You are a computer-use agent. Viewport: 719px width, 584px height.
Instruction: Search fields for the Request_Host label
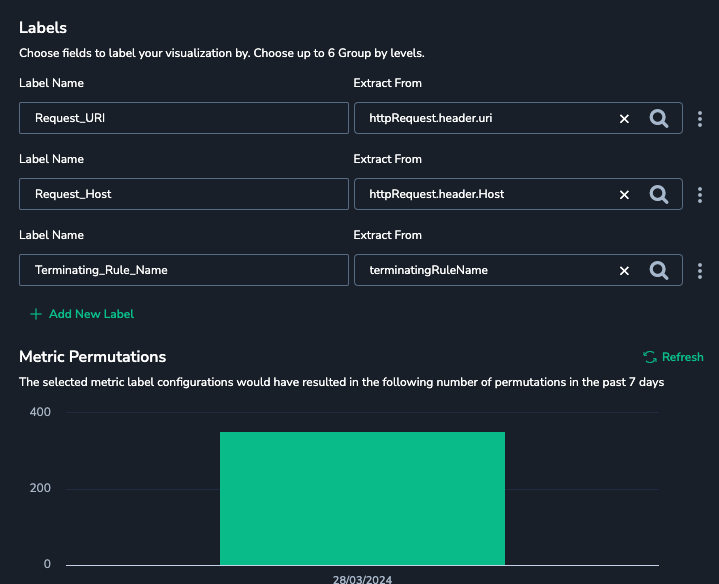coord(659,194)
